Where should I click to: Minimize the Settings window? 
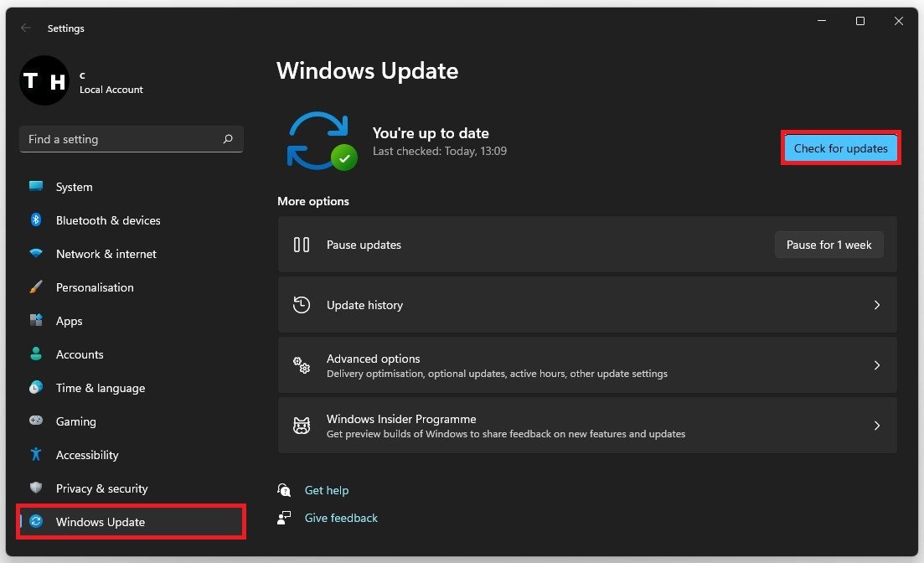(822, 21)
